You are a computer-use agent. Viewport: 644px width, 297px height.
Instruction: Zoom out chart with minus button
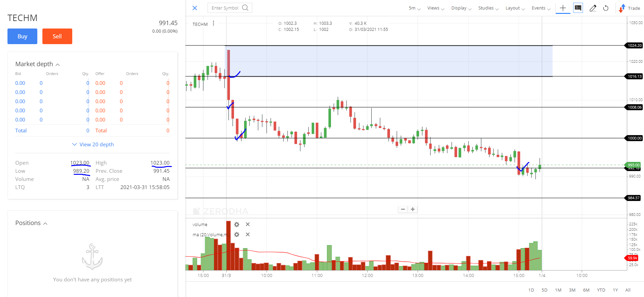pos(403,209)
